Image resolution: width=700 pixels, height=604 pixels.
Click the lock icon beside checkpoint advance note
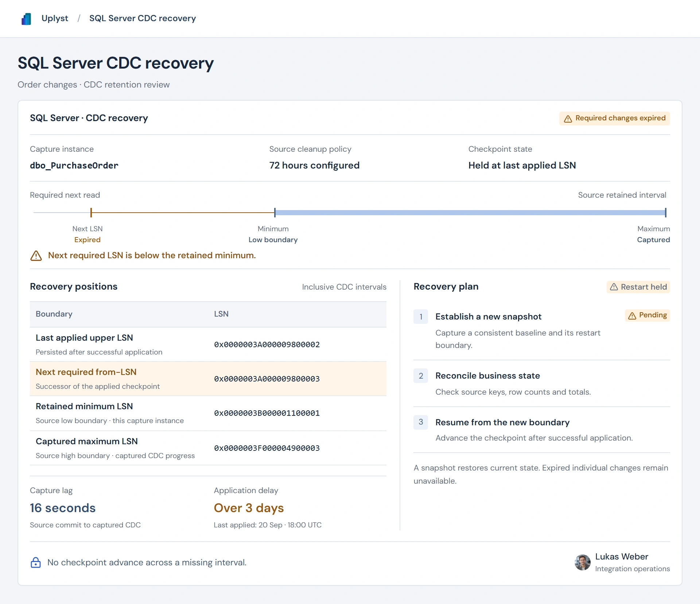tap(36, 562)
